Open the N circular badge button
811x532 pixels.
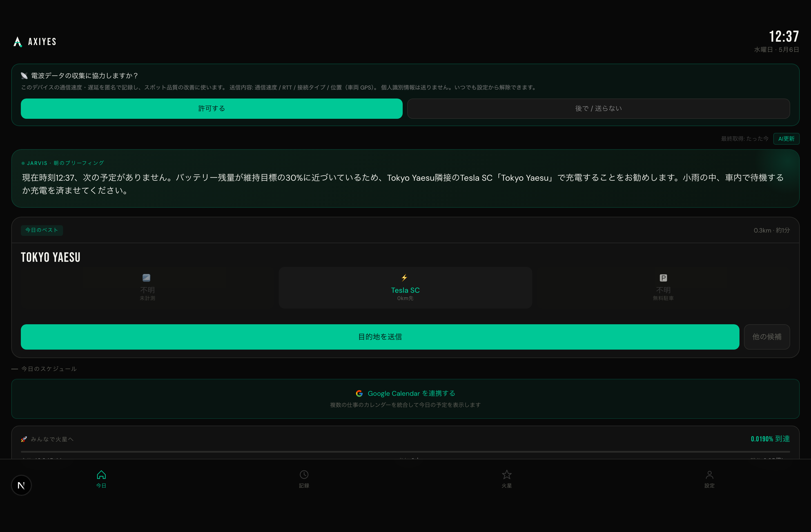pyautogui.click(x=21, y=485)
